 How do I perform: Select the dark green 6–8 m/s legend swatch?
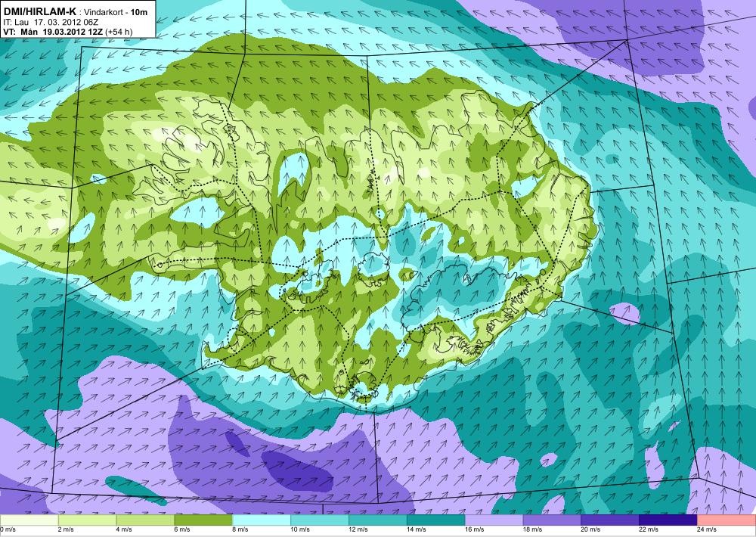(x=203, y=520)
